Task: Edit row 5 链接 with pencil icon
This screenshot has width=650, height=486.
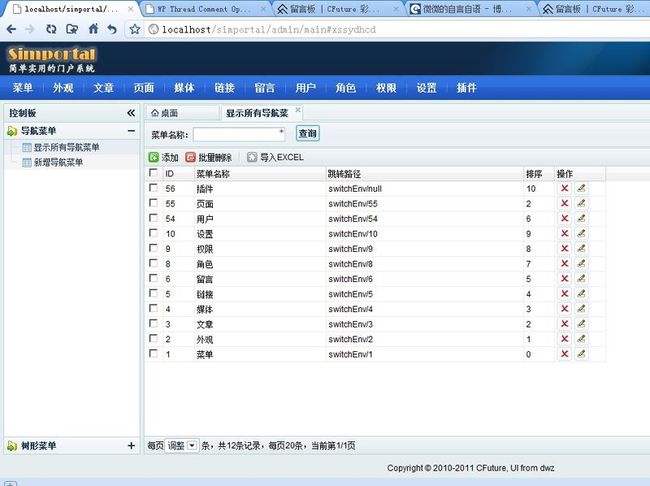Action: (581, 294)
